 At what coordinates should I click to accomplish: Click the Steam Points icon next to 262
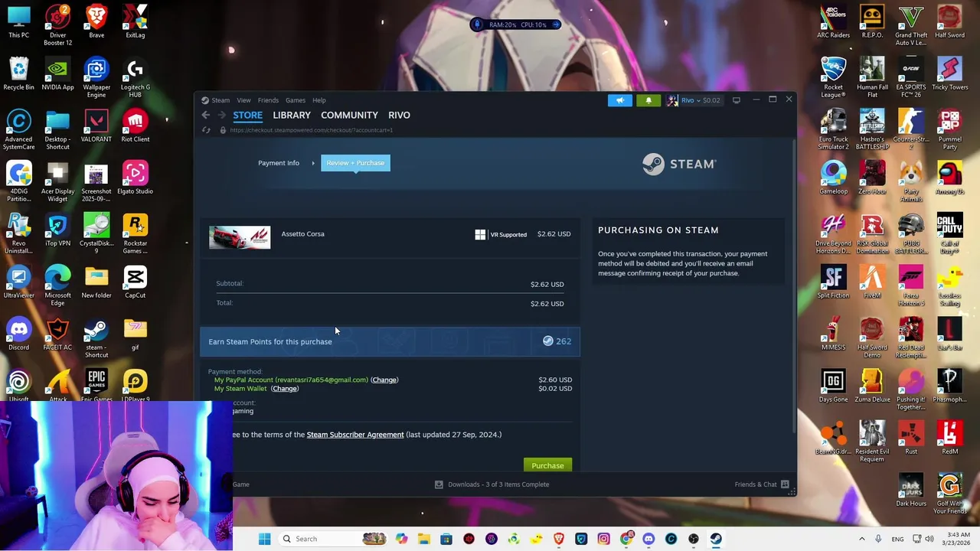pyautogui.click(x=548, y=341)
